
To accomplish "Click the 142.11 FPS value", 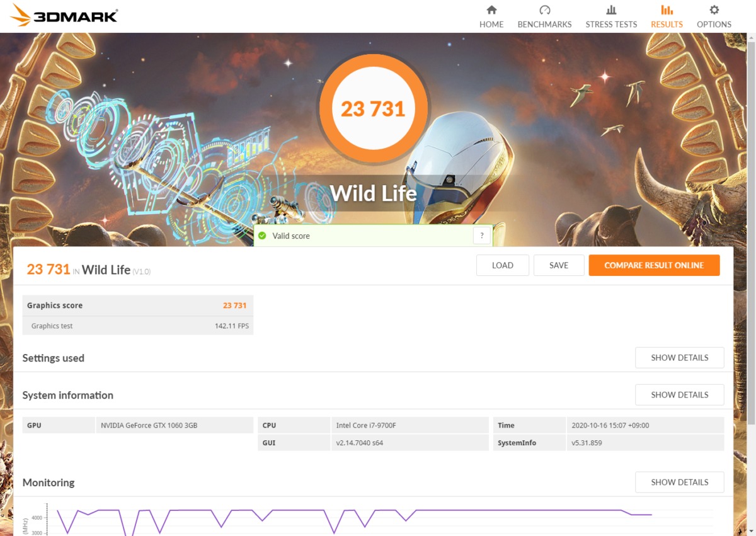I will point(232,326).
